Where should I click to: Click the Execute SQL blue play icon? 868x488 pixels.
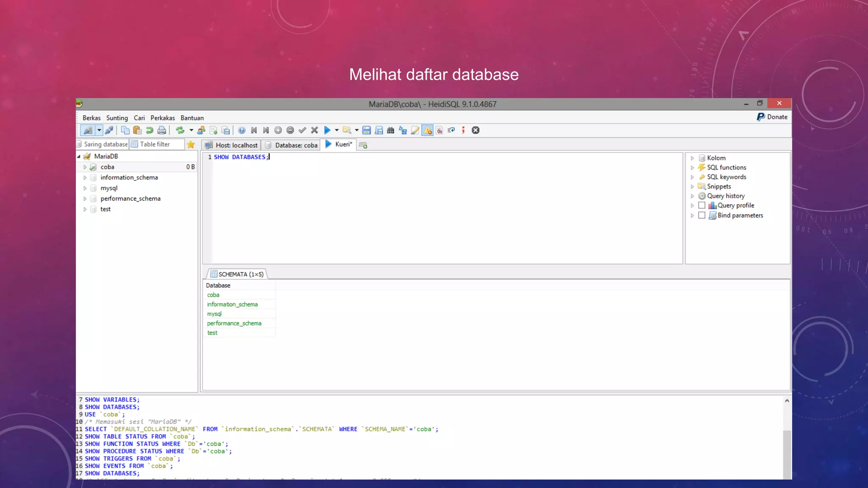(x=327, y=130)
